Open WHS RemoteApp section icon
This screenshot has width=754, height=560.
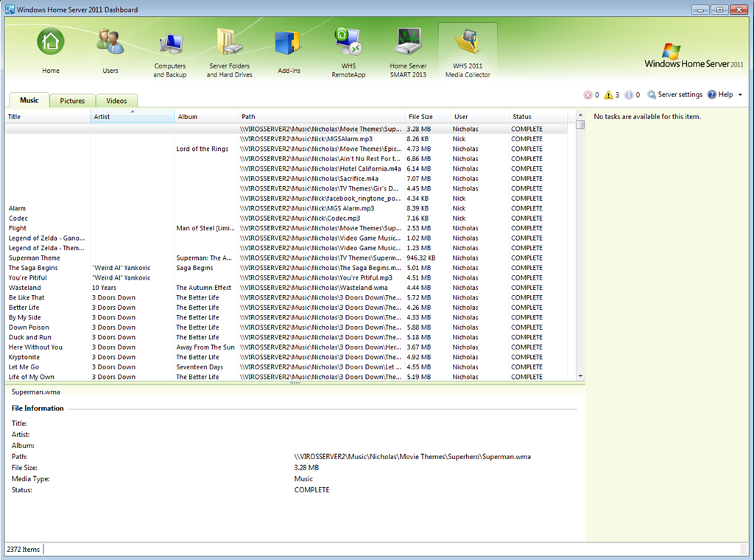click(348, 42)
